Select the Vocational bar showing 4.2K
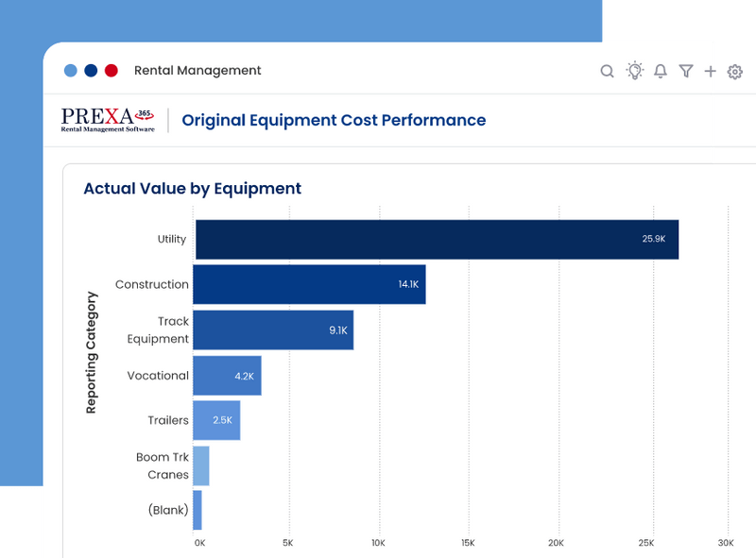Viewport: 756px width, 558px height. pos(227,375)
